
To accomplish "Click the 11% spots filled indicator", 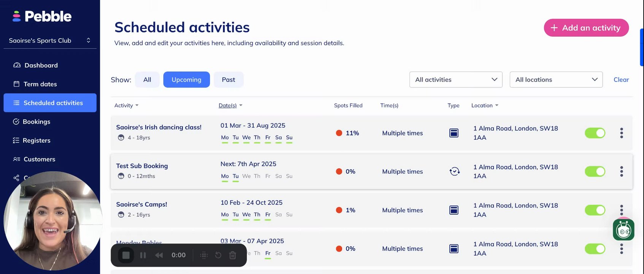I will click(347, 133).
